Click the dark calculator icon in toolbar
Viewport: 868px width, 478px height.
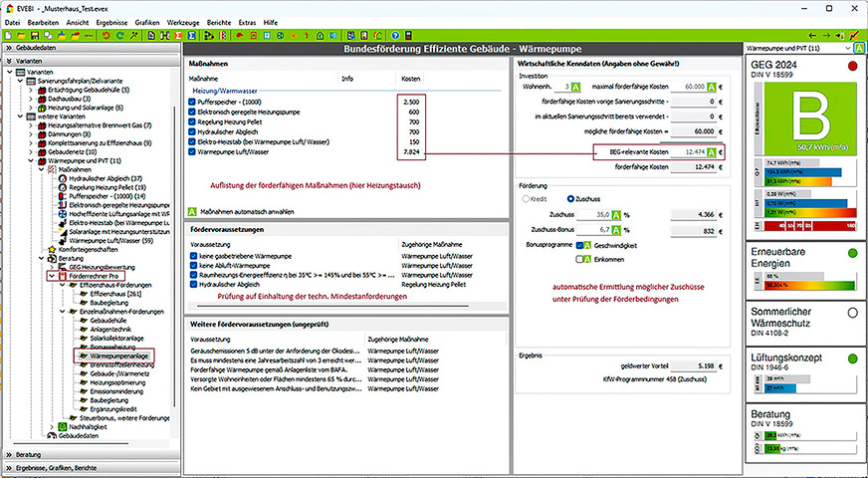(408, 36)
